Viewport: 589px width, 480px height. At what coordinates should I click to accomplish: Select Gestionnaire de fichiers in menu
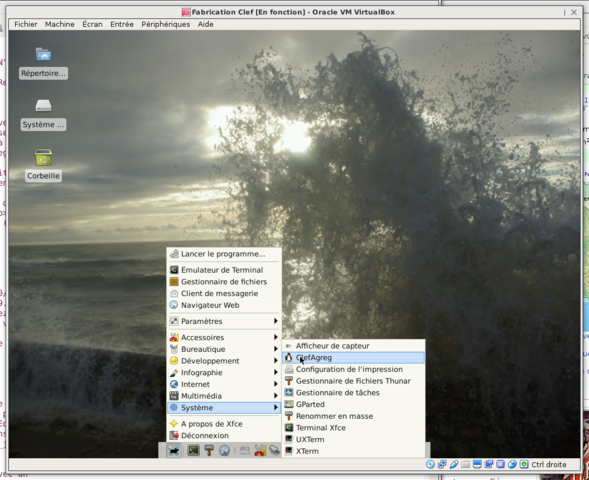[224, 281]
